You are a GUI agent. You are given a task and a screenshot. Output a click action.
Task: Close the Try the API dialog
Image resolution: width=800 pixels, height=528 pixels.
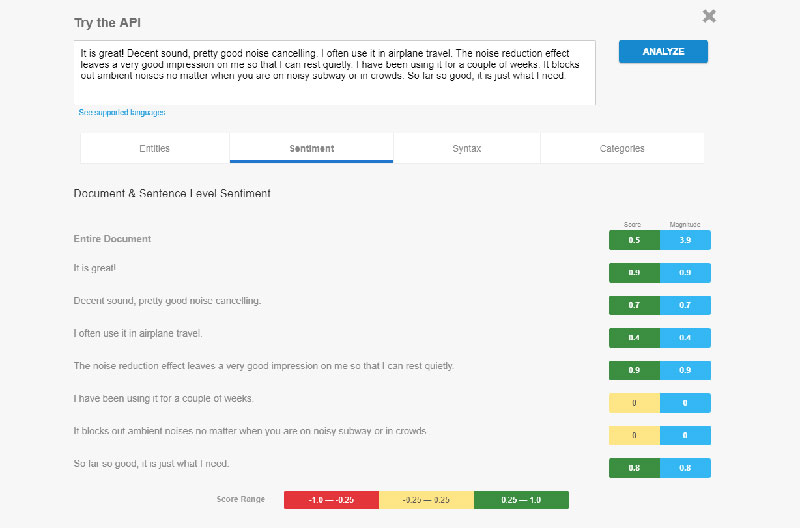pos(709,16)
